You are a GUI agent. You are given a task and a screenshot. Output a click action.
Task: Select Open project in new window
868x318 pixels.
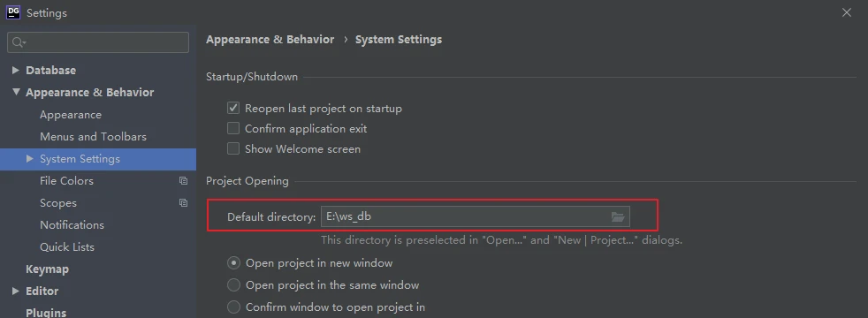point(233,262)
